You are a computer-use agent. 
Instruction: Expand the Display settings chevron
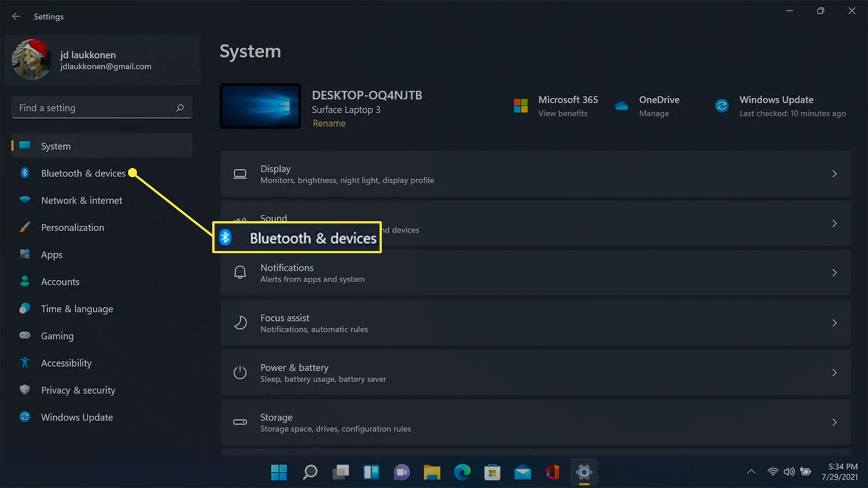(x=834, y=174)
